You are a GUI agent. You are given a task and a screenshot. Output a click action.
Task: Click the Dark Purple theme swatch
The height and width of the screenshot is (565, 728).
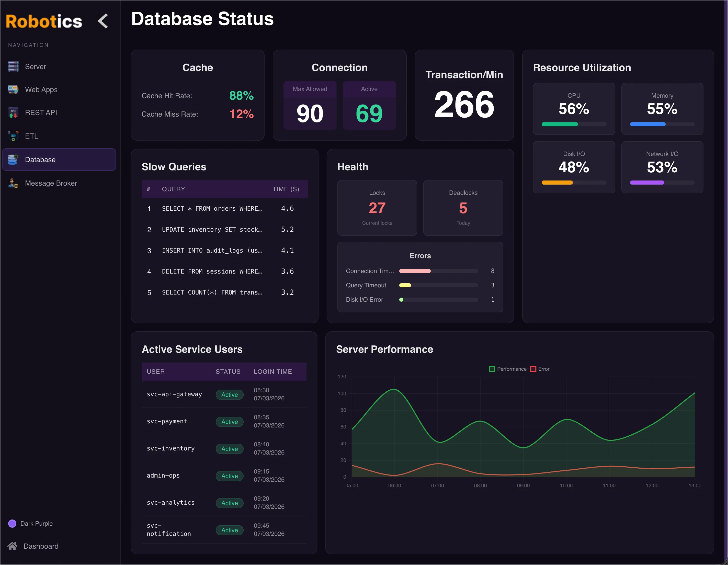12,523
